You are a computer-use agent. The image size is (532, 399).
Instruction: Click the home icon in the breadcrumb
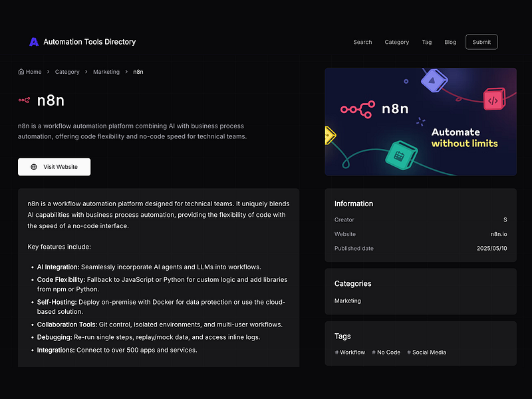pyautogui.click(x=21, y=71)
